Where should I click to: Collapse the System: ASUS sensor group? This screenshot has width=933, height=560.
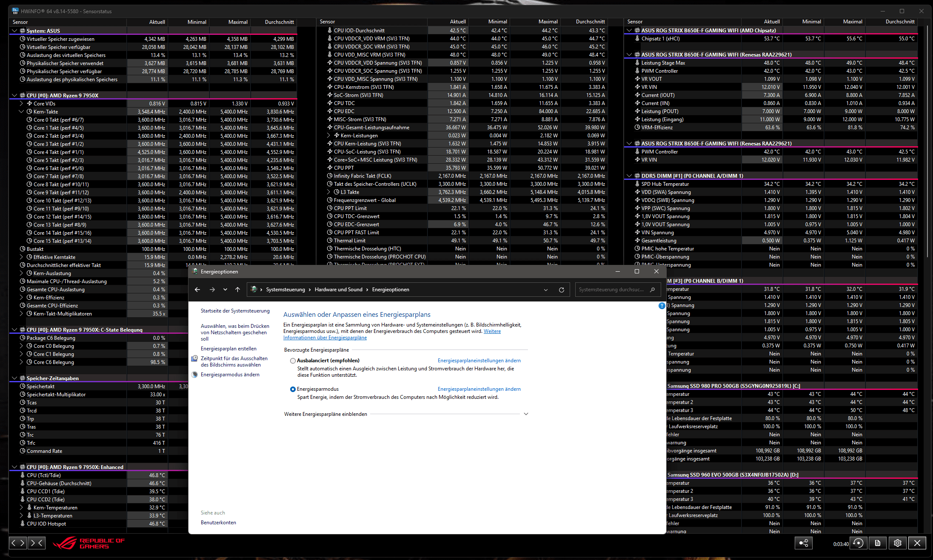(x=14, y=31)
